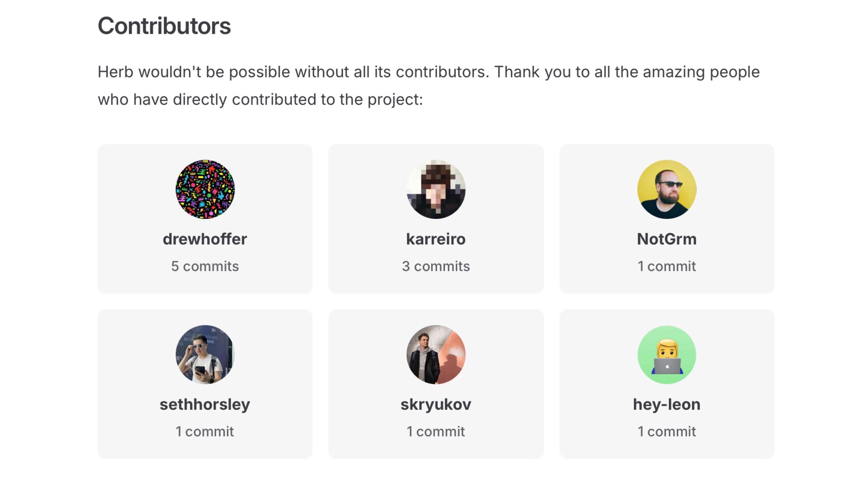Click the drewhoffer username link
Screen dimensions: 868x488
(205, 239)
